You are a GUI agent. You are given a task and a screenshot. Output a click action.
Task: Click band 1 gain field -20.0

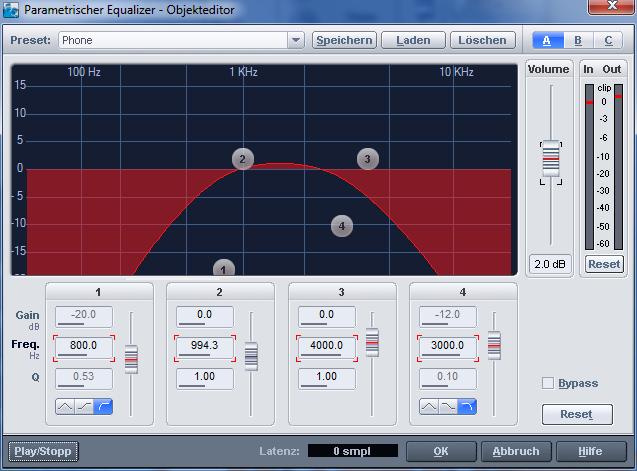(x=84, y=317)
